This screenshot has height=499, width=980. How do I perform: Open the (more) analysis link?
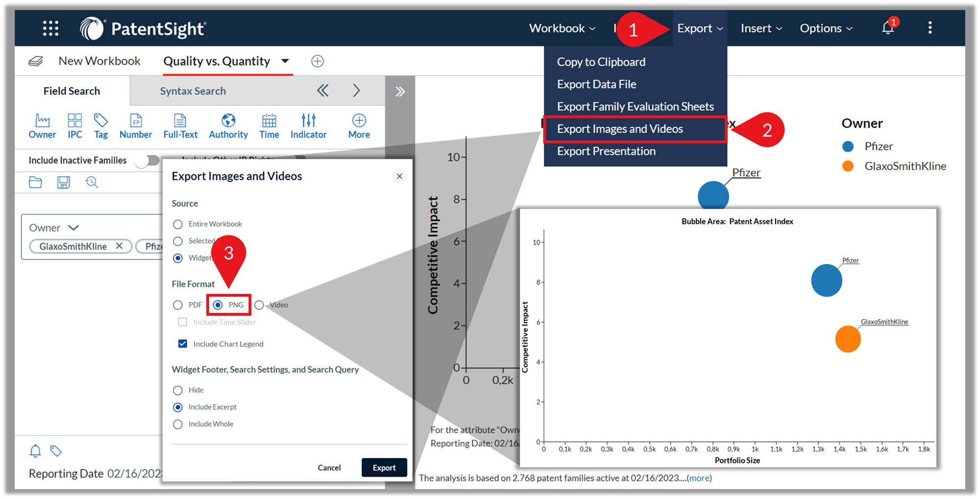700,478
